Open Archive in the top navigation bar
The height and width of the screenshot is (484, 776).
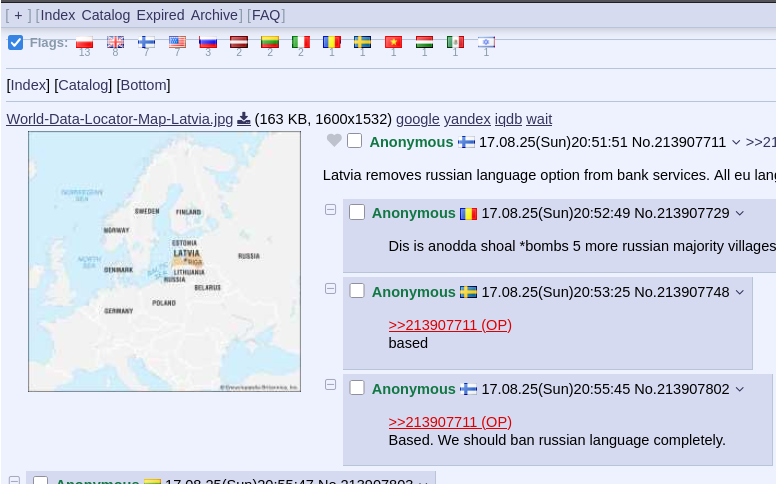pyautogui.click(x=214, y=15)
